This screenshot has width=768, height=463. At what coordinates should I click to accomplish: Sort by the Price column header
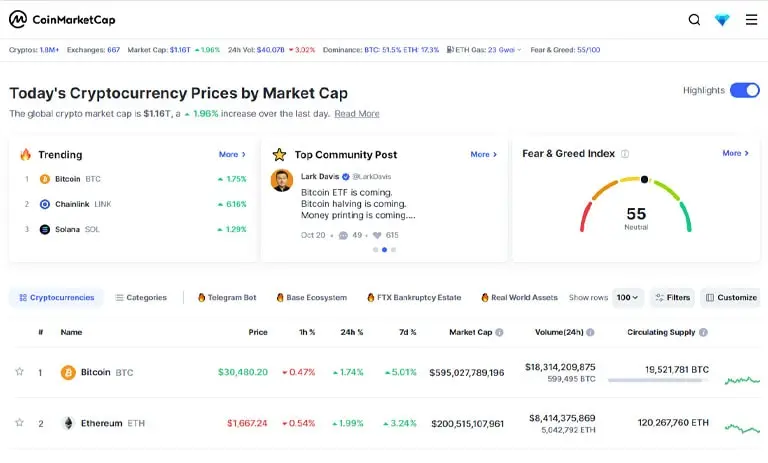tap(258, 332)
